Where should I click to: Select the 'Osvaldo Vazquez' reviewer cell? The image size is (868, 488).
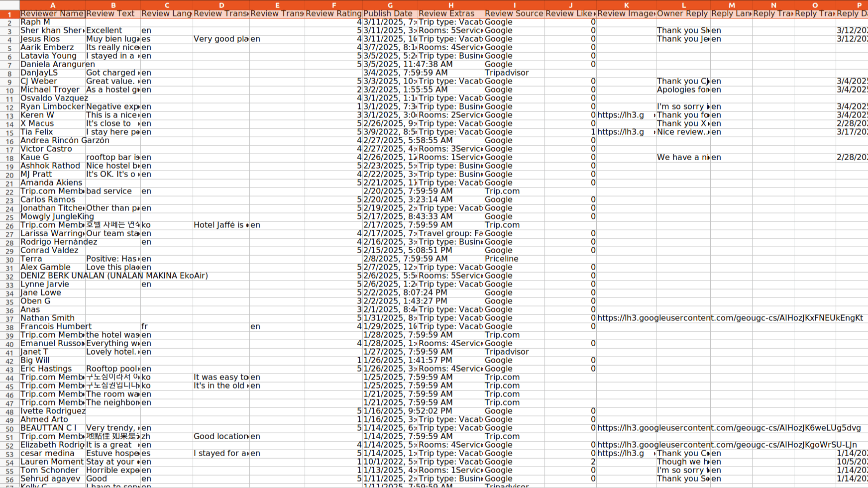click(52, 98)
